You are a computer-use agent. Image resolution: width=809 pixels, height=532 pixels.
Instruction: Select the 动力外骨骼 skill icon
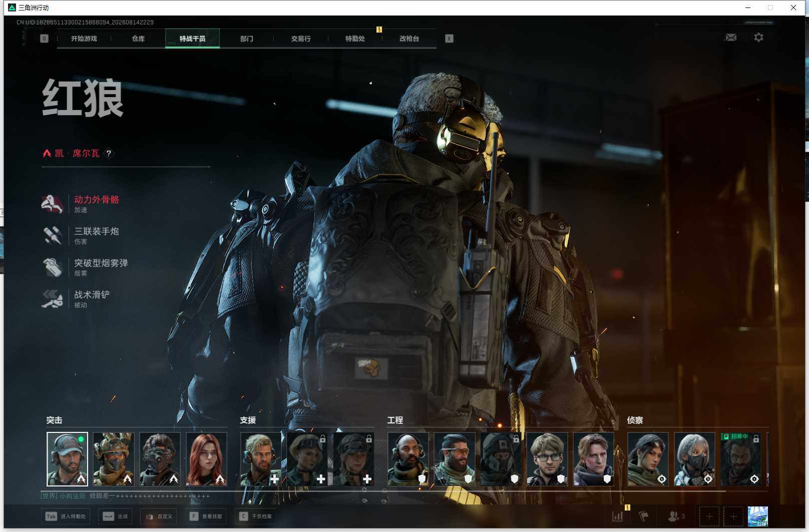click(x=53, y=204)
